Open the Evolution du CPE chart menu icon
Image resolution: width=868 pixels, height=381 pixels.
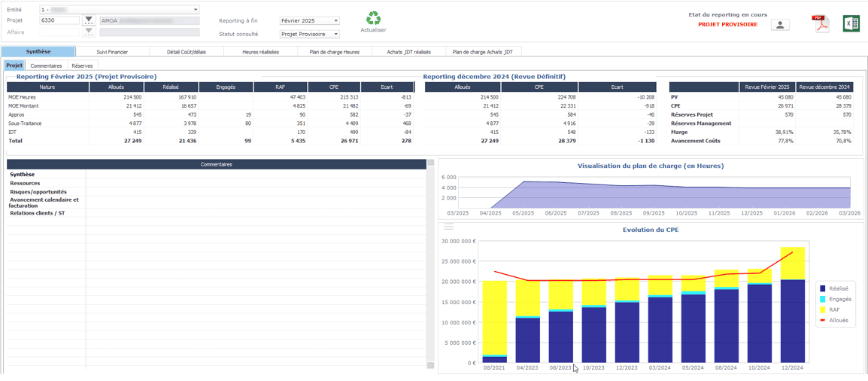448,227
